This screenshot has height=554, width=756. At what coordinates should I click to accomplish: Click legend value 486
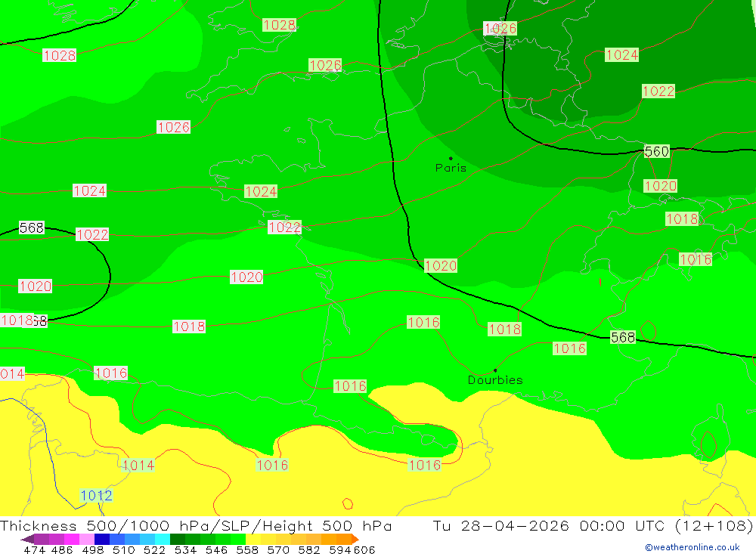pos(62,549)
